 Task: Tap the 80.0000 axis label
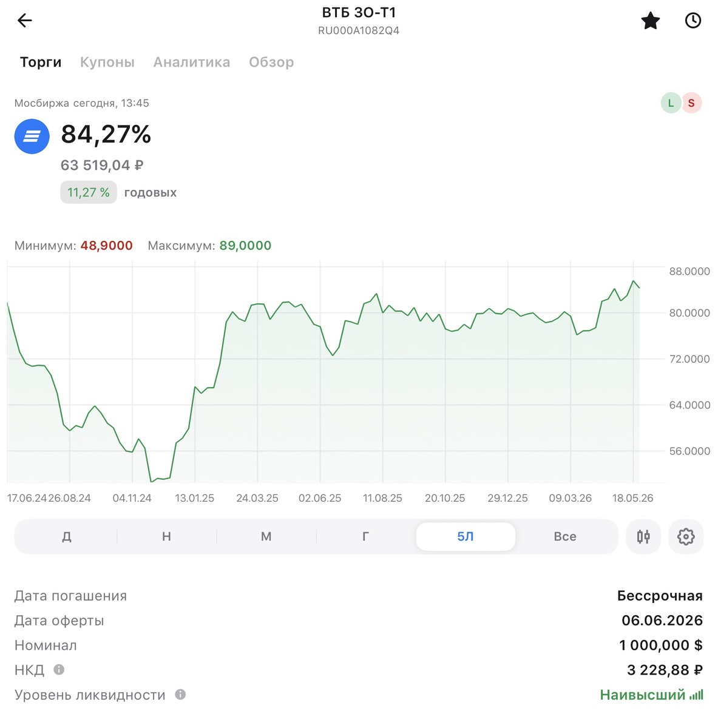click(x=689, y=313)
